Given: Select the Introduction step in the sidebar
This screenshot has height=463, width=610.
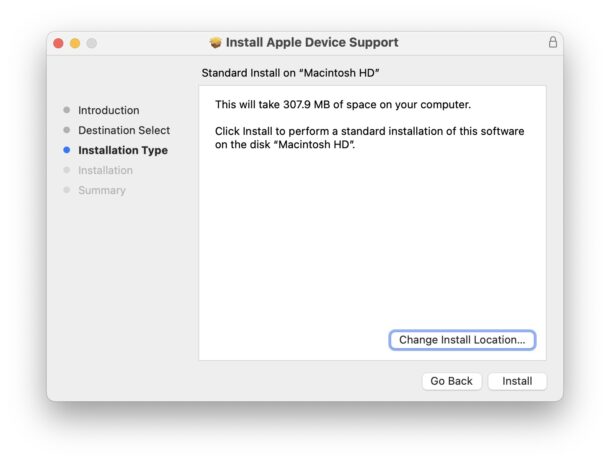Looking at the screenshot, I should 108,110.
